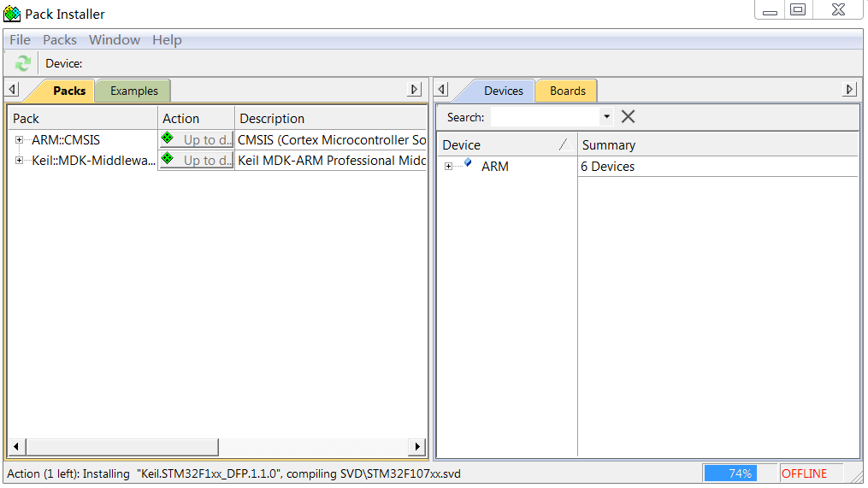Open the Packs menu
Viewport: 868px width, 488px height.
click(x=60, y=40)
